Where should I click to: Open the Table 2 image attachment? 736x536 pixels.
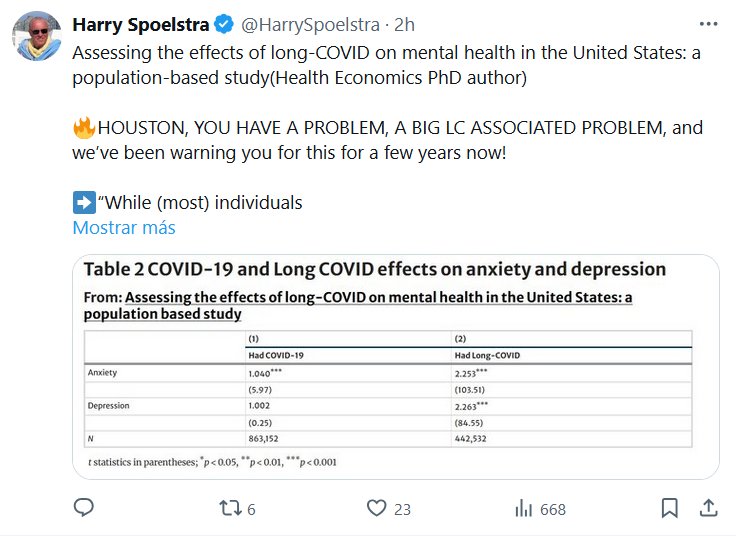pyautogui.click(x=395, y=366)
